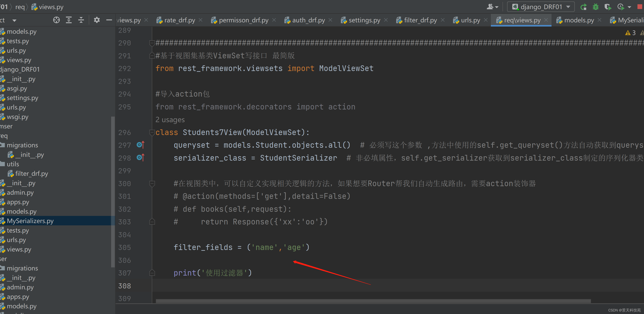Switch to filter_drf.py editor tab
Viewport: 644px width, 314px height.
420,20
